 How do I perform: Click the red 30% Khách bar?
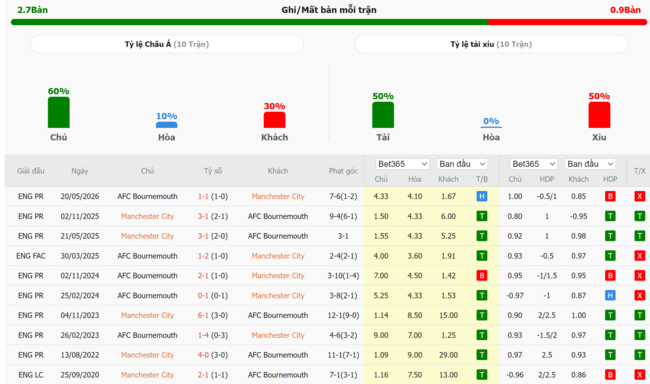point(274,120)
